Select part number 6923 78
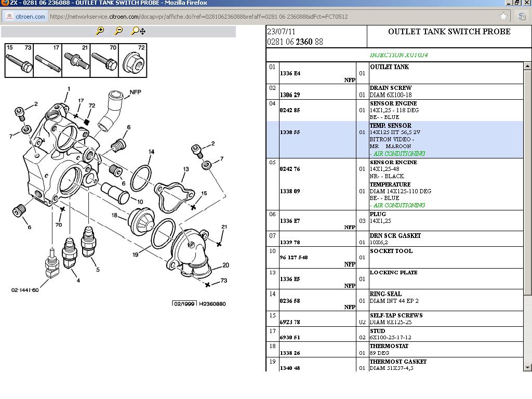This screenshot has width=532, height=399. click(x=290, y=322)
